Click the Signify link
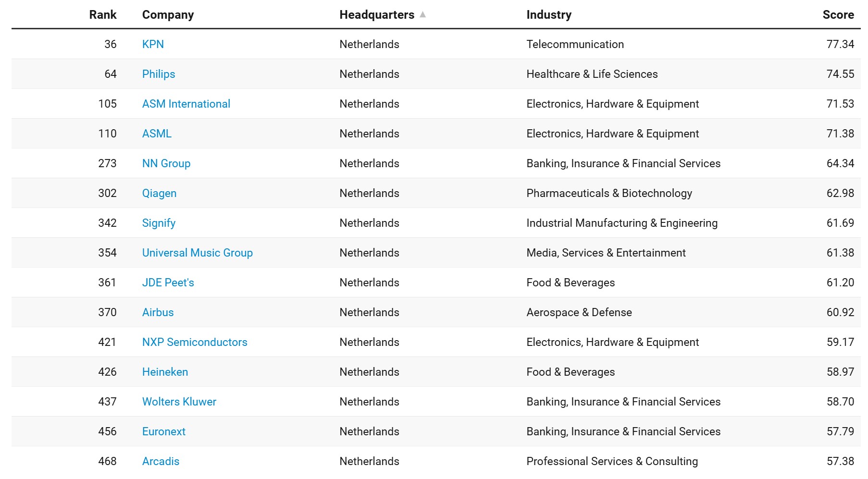 click(x=159, y=223)
